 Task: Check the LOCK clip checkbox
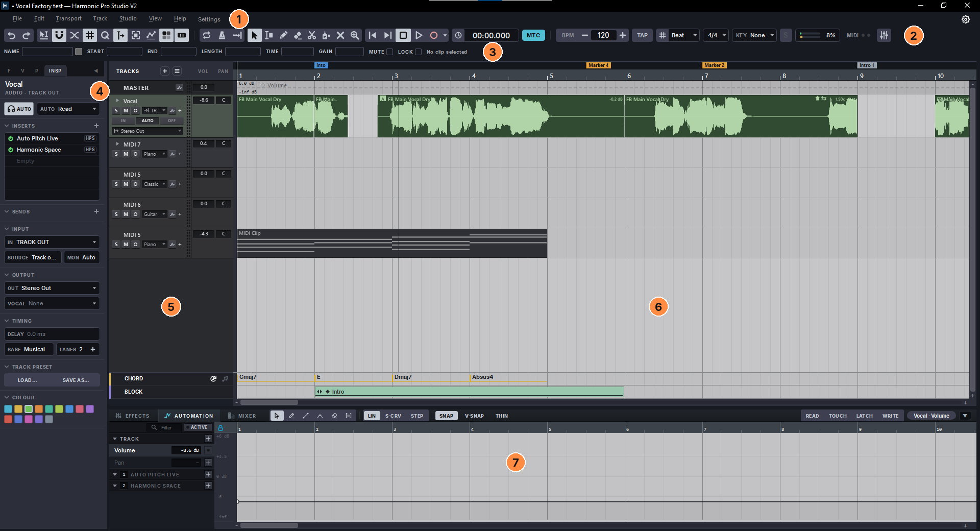click(419, 52)
